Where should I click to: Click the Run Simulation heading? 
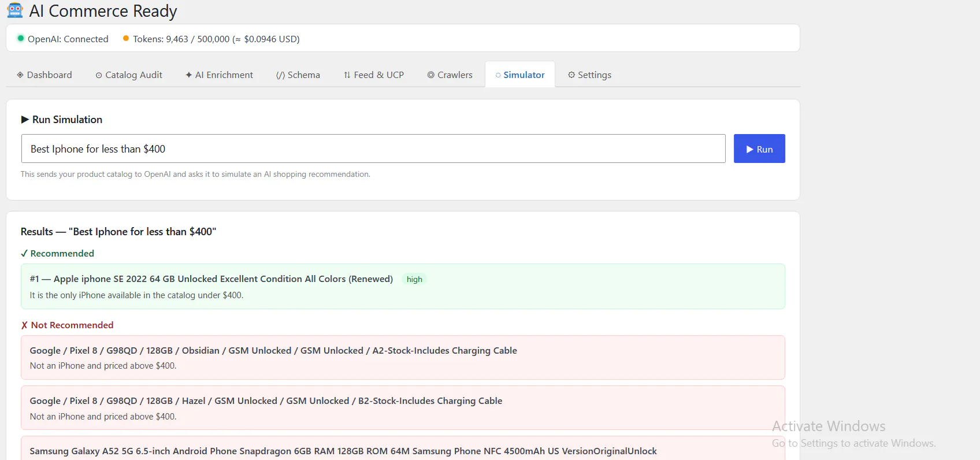click(67, 120)
